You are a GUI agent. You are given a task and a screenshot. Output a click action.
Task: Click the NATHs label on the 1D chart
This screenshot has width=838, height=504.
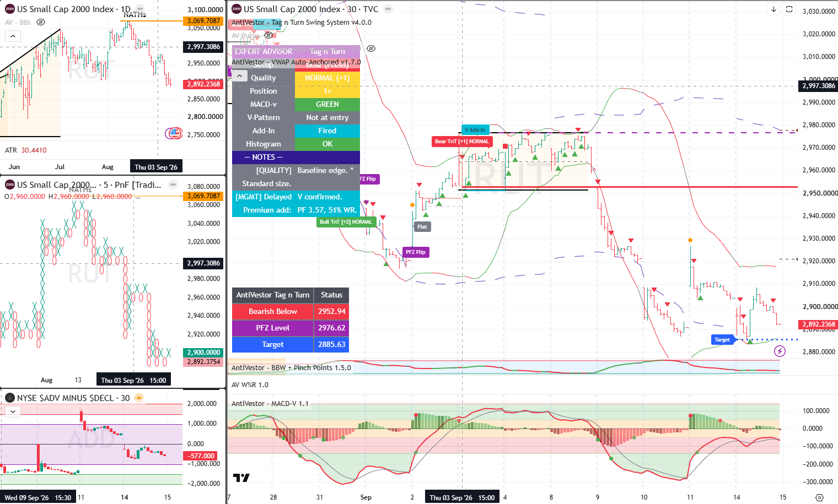coord(135,15)
